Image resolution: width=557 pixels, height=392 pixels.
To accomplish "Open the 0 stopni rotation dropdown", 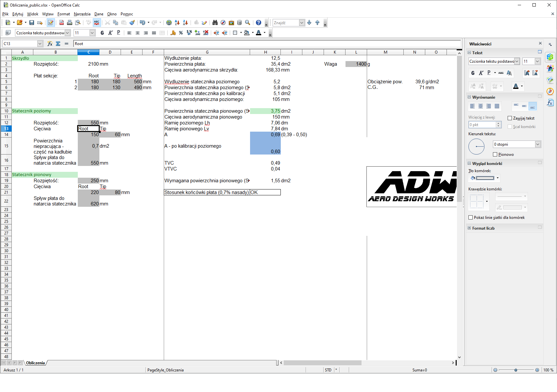I will pos(537,144).
